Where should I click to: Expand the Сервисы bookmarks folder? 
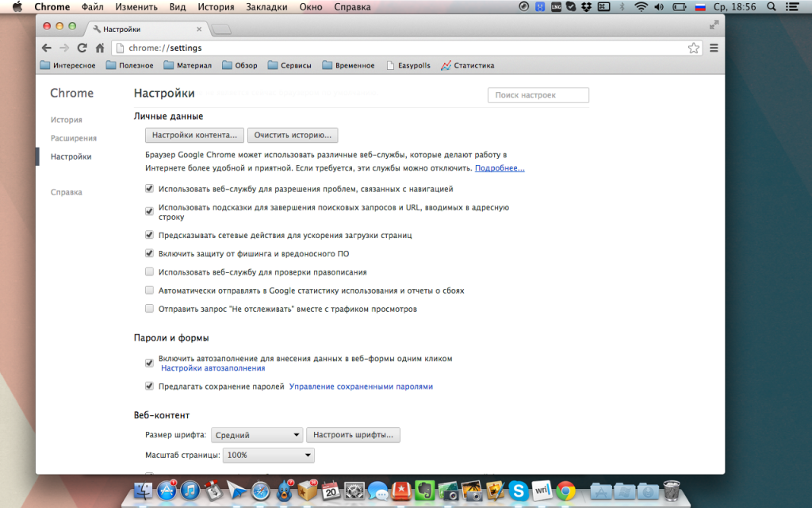pyautogui.click(x=289, y=65)
